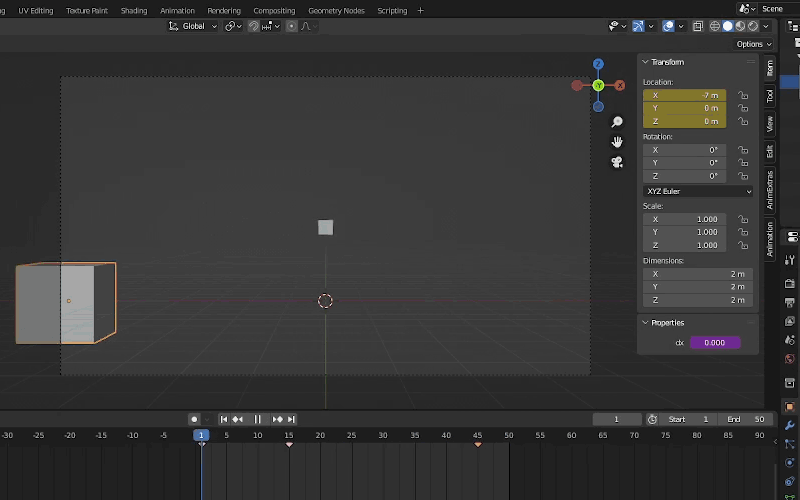Screen dimensions: 800x500
Task: Click the keyframe marker at frame 15
Action: tap(289, 445)
